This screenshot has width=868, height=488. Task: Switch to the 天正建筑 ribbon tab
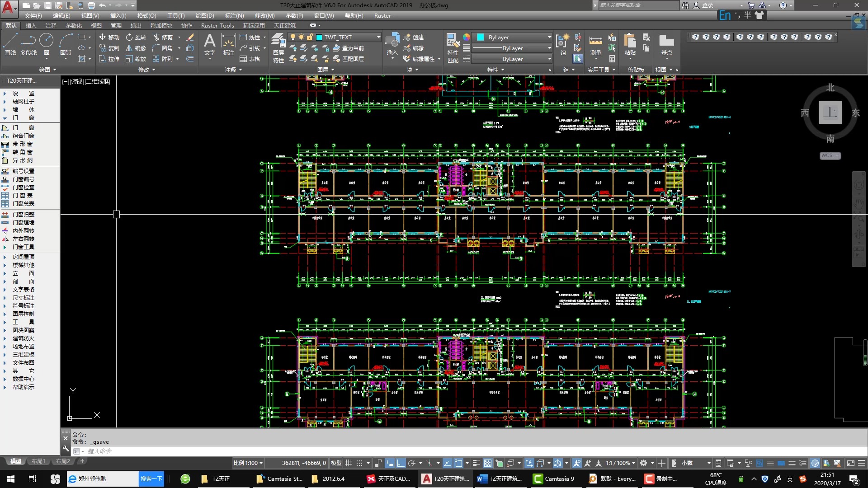pyautogui.click(x=284, y=26)
